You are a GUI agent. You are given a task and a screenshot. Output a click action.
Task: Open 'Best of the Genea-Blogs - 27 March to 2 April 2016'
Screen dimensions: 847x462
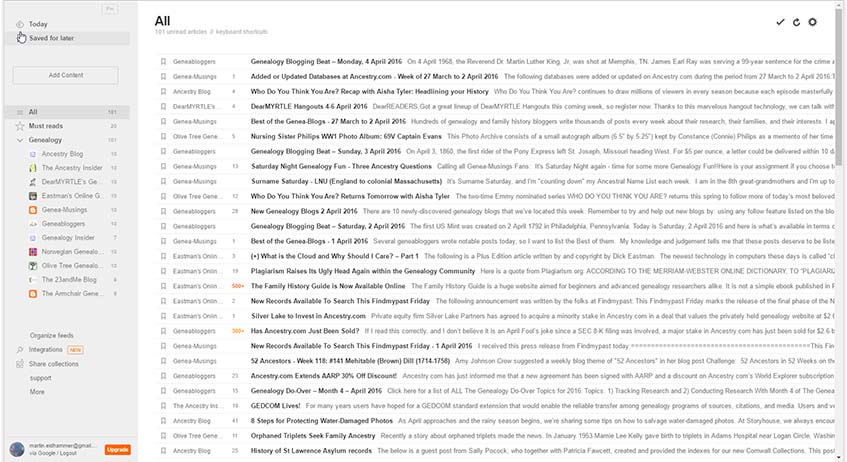328,122
